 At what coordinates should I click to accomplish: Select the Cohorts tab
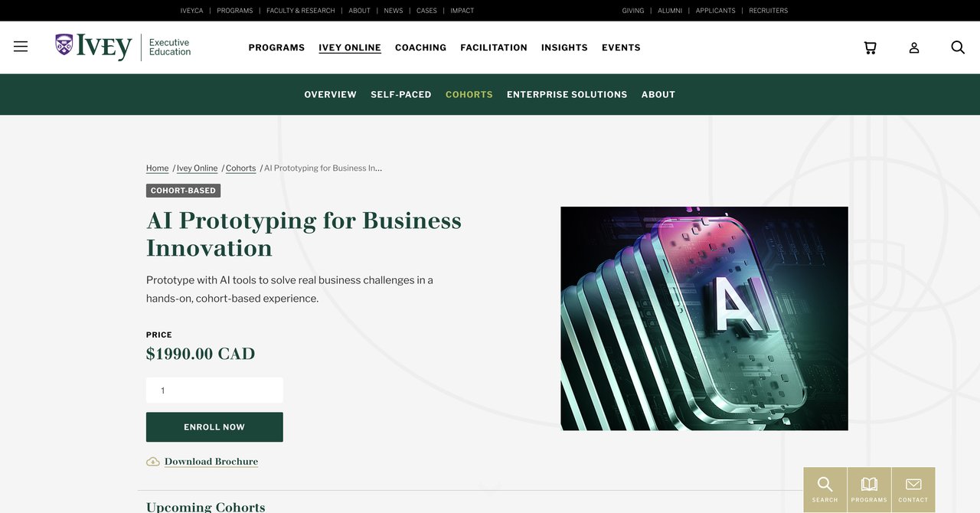click(x=469, y=95)
